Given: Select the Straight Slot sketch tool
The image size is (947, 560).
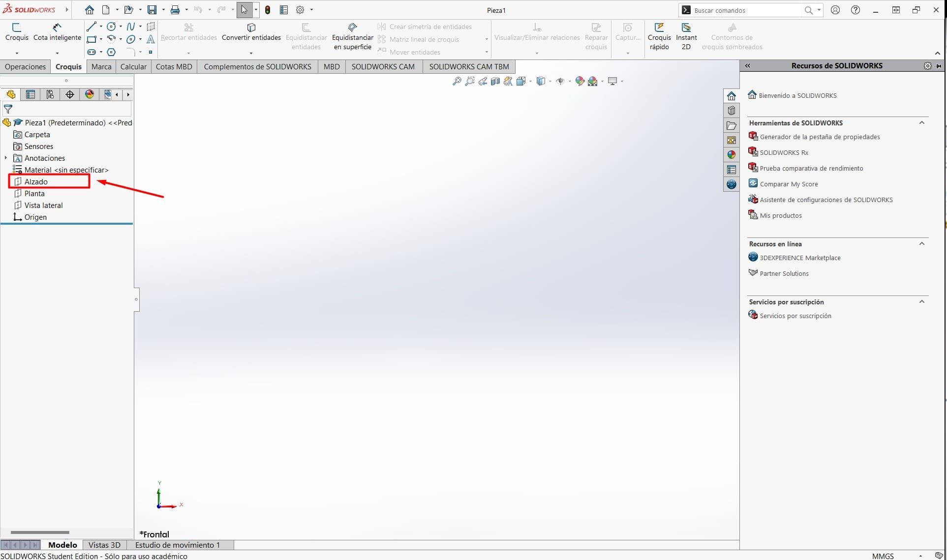Looking at the screenshot, I should (x=91, y=52).
